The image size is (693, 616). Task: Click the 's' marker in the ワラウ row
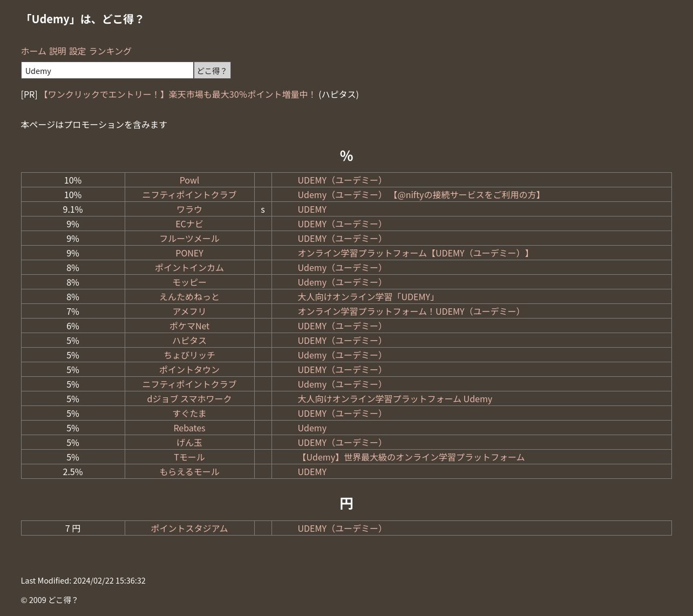coord(263,209)
